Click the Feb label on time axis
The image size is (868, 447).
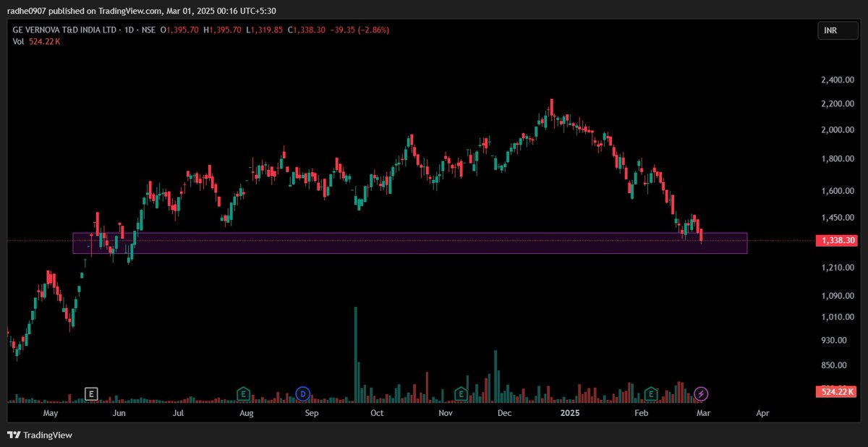[641, 413]
